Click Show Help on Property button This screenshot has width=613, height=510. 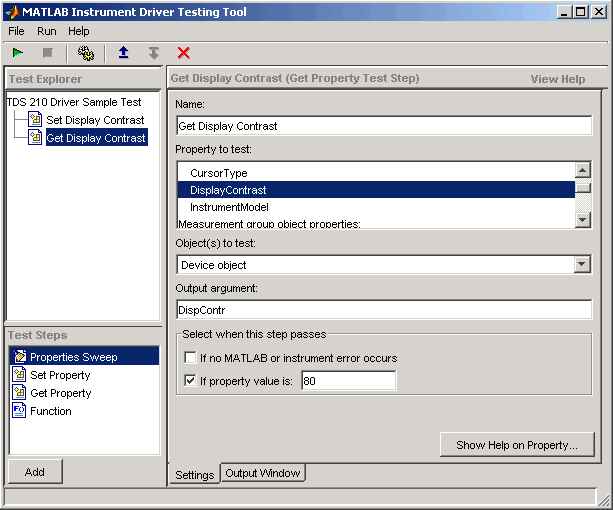pyautogui.click(x=517, y=445)
